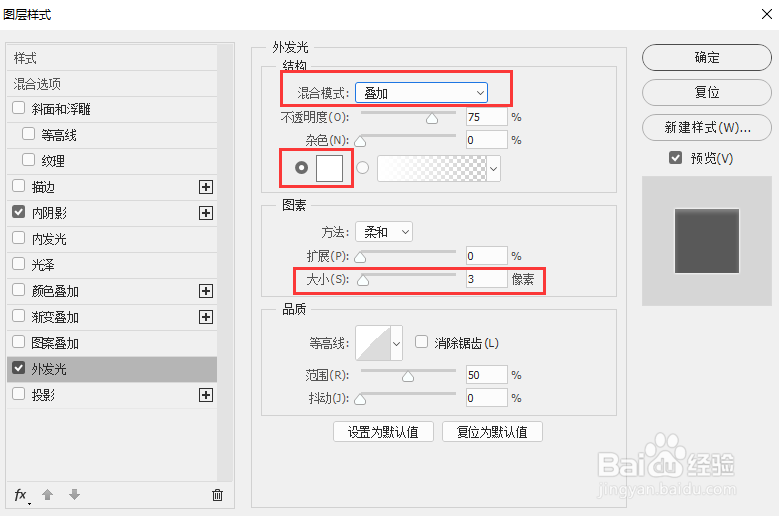The width and height of the screenshot is (779, 516).
Task: Click the plus icon beside 描边
Action: 206,186
